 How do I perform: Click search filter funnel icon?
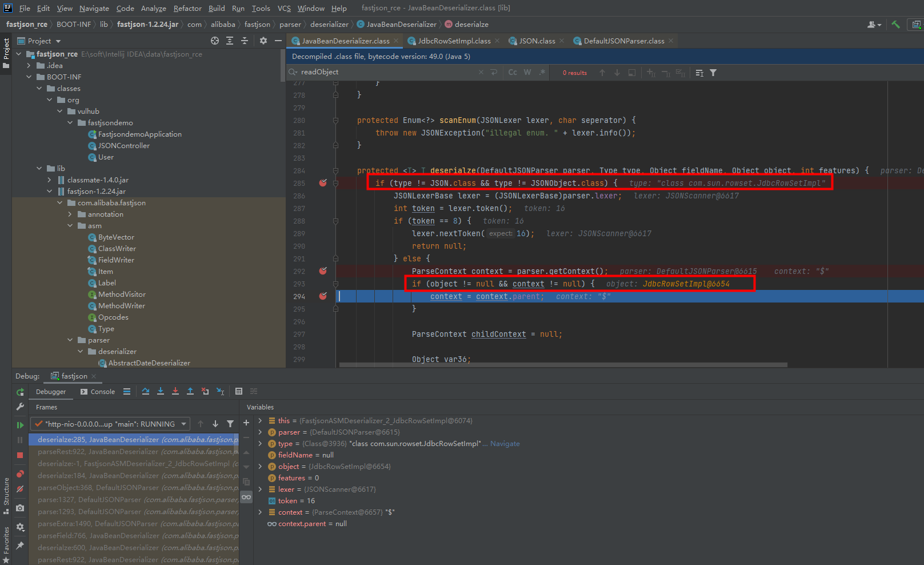click(713, 73)
